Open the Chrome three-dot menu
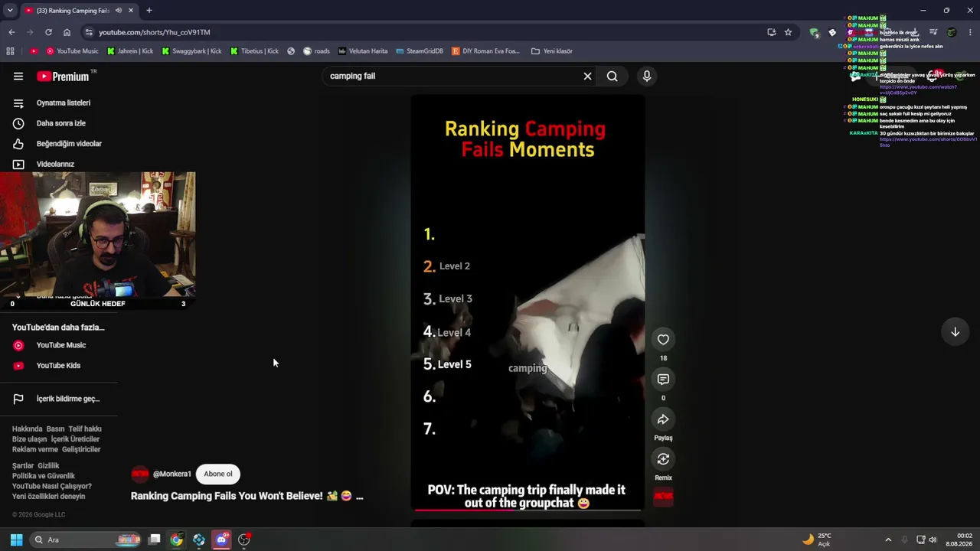The height and width of the screenshot is (551, 980). [971, 32]
